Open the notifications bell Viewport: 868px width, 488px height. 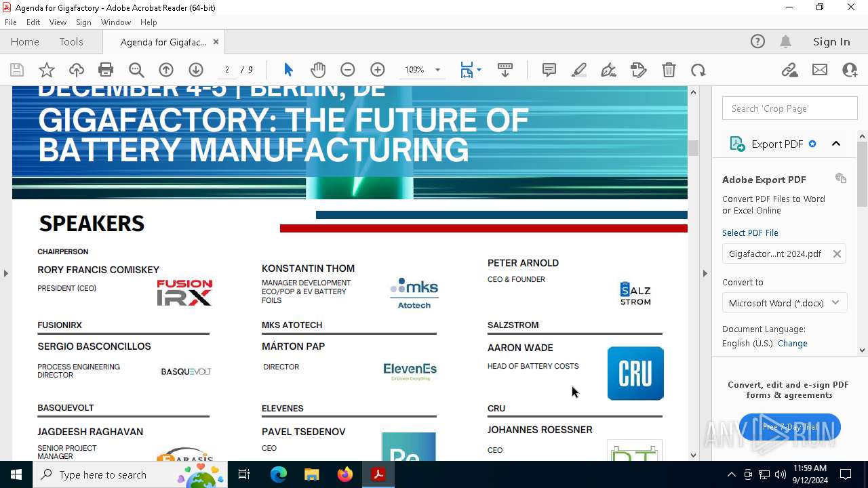coord(786,42)
